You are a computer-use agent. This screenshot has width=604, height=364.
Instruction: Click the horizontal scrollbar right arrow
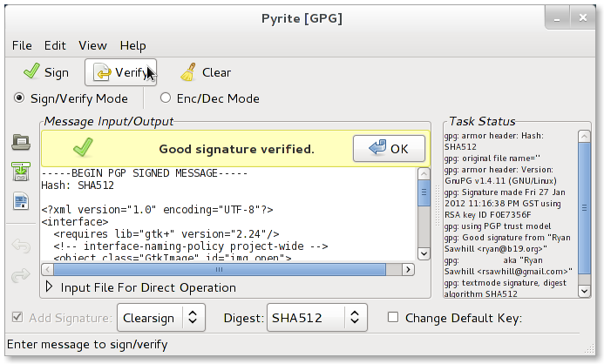pos(408,269)
